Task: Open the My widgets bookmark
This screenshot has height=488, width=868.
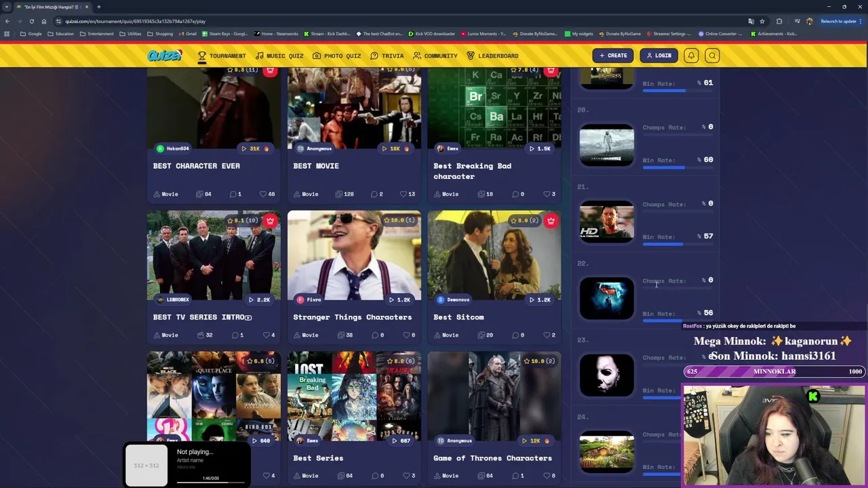Action: point(578,33)
